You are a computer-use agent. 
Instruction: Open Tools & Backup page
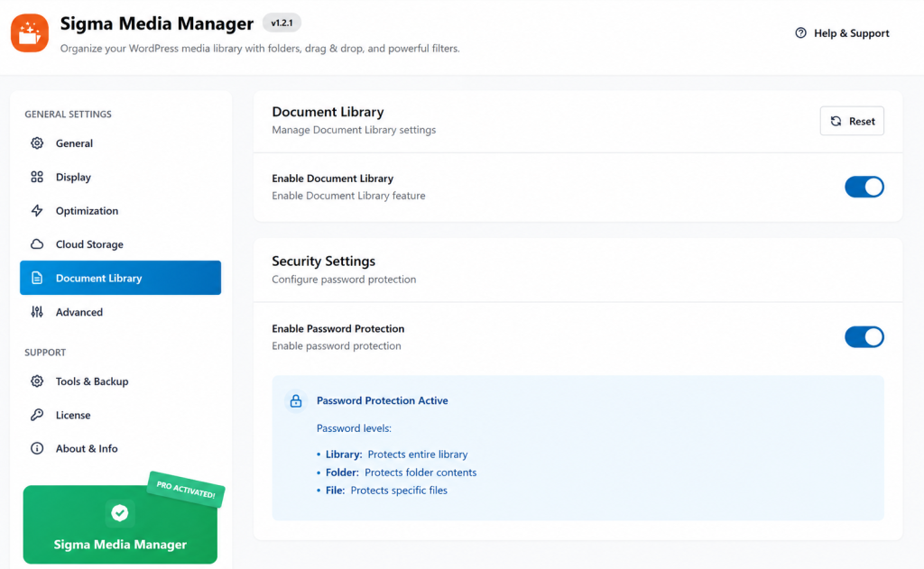(120, 381)
